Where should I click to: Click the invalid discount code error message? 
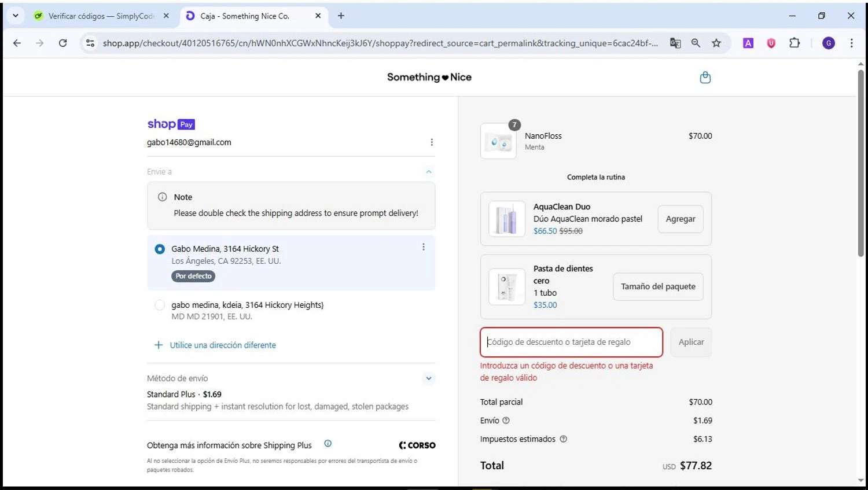(567, 371)
